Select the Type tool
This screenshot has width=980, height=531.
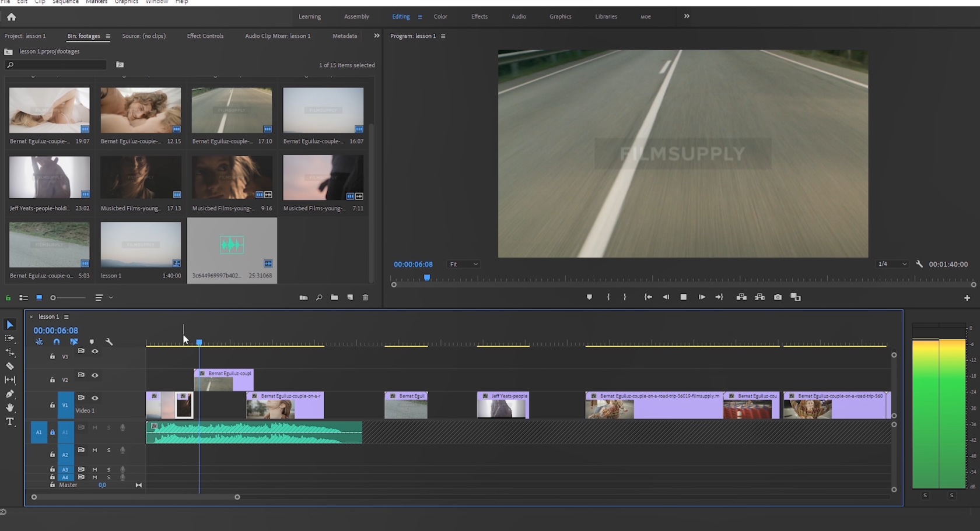pos(10,421)
